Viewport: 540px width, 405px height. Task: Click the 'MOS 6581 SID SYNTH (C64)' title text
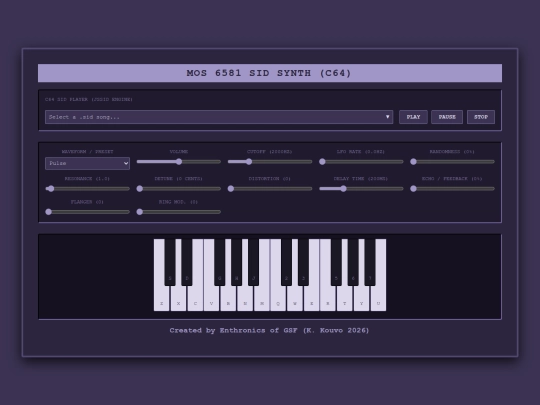coord(269,73)
